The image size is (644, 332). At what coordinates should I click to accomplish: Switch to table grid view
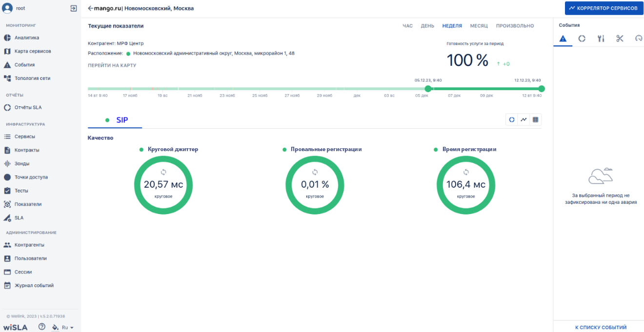535,119
